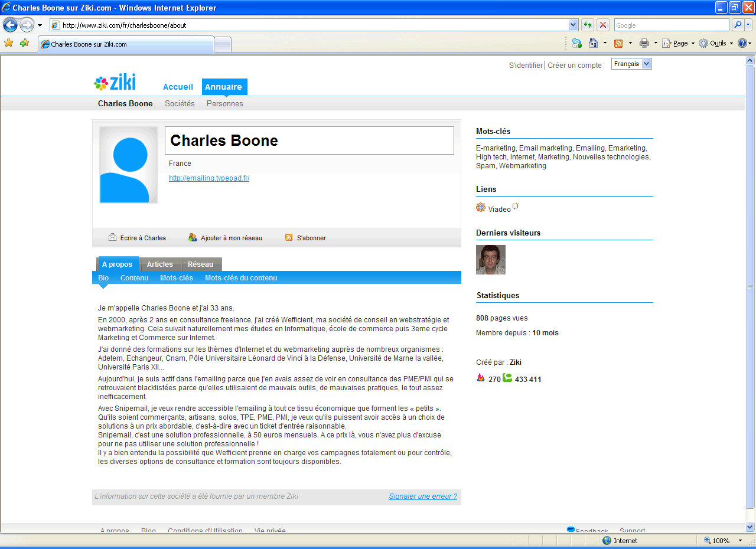Open a new blank browser tab
This screenshot has height=549, width=756.
pos(223,45)
